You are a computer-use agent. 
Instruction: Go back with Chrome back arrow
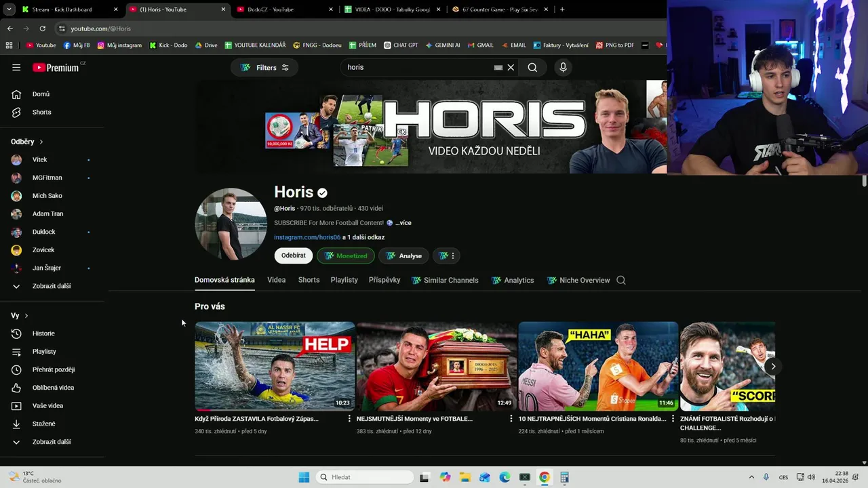(x=9, y=28)
